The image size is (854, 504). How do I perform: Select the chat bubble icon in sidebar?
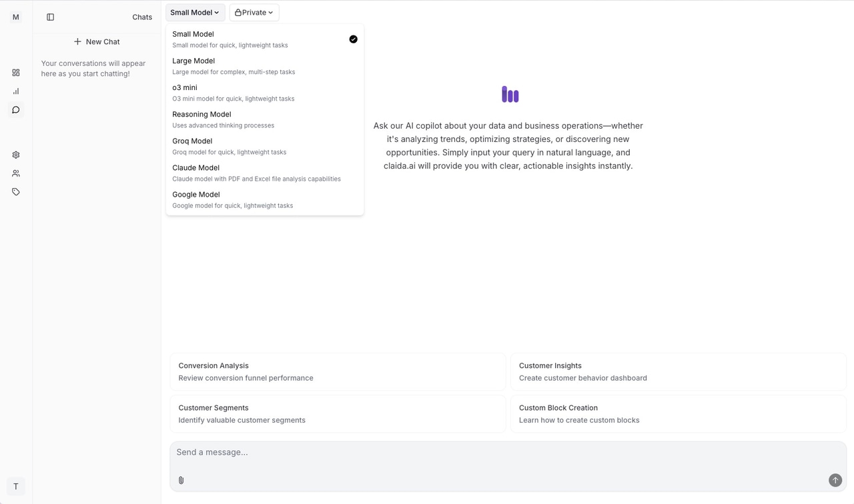(16, 110)
